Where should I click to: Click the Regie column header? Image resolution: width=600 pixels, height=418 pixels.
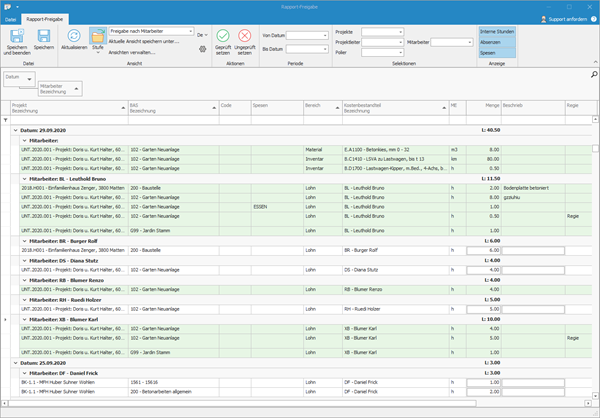[x=579, y=108]
